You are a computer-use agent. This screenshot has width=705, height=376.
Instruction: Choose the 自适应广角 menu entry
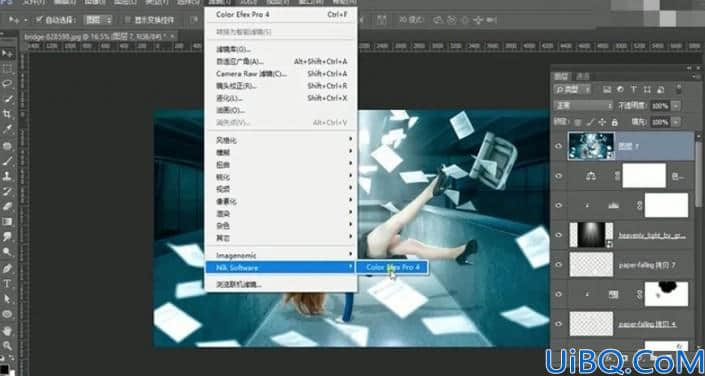(281, 62)
